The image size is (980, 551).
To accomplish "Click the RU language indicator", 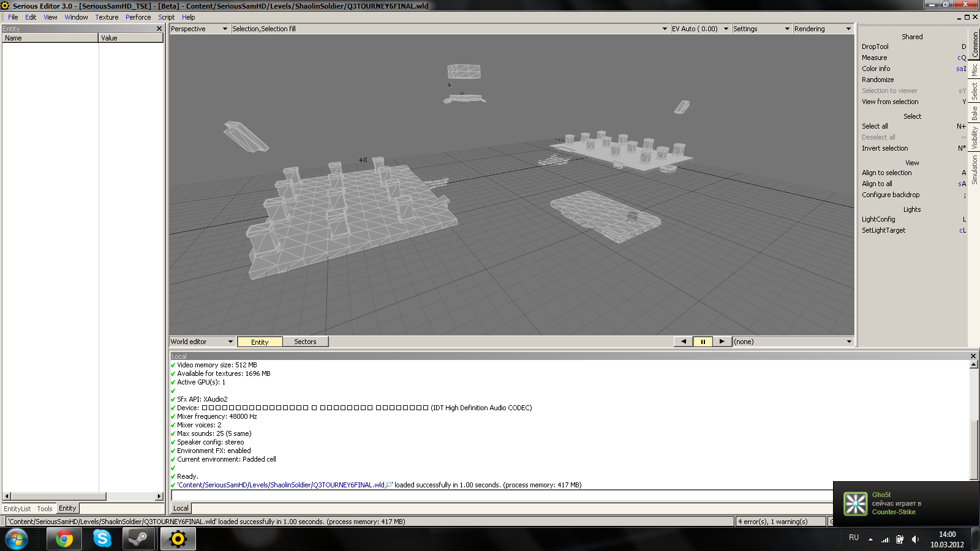I will pyautogui.click(x=854, y=538).
